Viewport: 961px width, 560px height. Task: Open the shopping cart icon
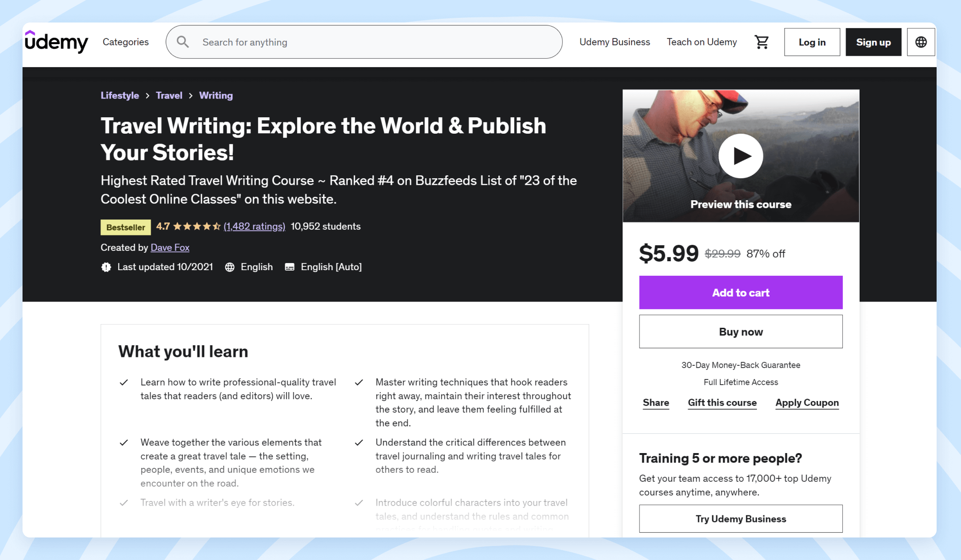[762, 42]
